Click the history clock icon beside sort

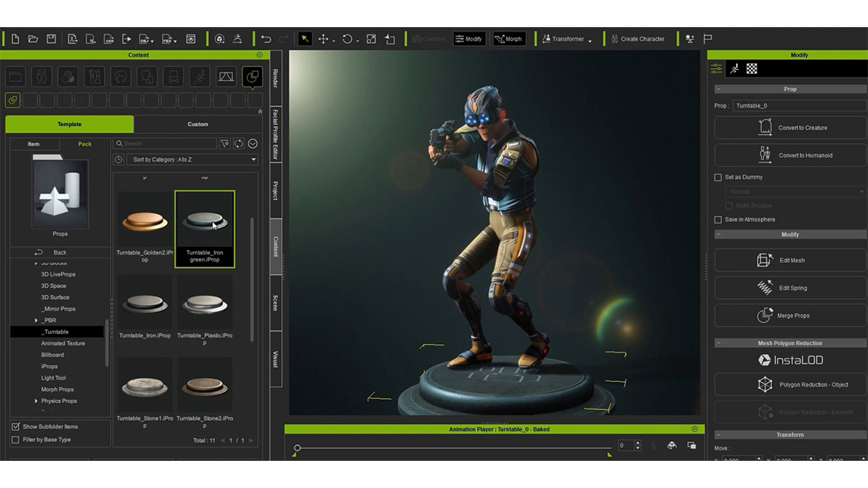click(118, 160)
